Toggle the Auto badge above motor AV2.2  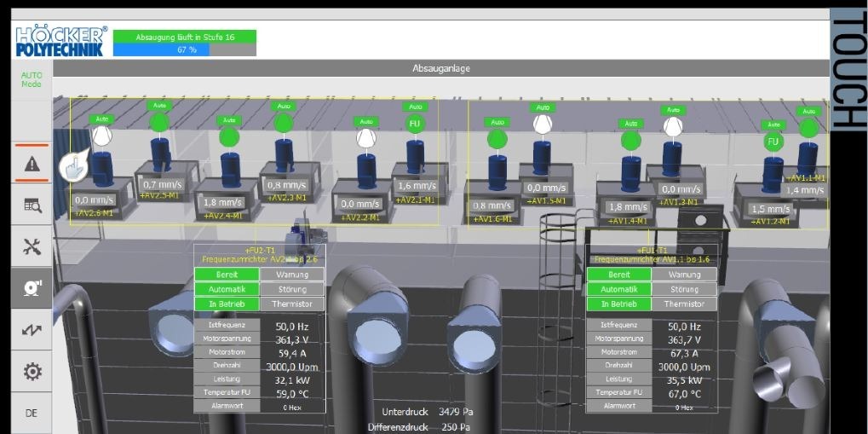coord(366,121)
